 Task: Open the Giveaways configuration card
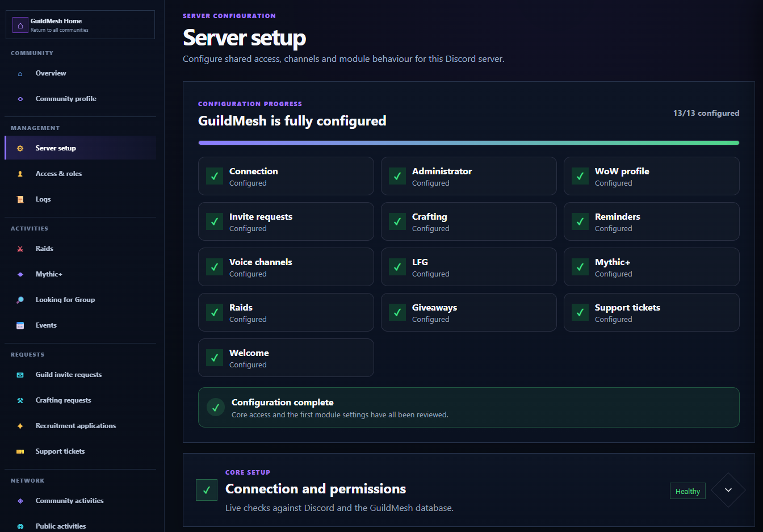(469, 312)
